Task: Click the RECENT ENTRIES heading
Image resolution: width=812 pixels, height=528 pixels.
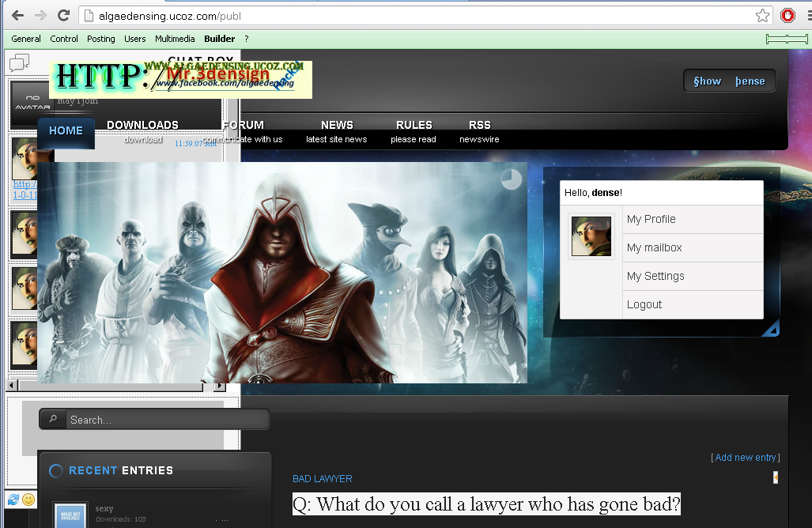Action: 121,470
